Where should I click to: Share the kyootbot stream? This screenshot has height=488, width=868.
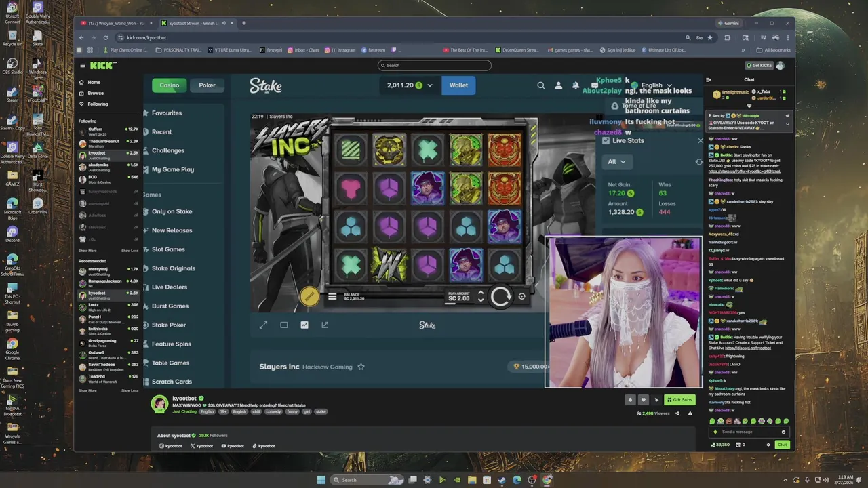(677, 413)
